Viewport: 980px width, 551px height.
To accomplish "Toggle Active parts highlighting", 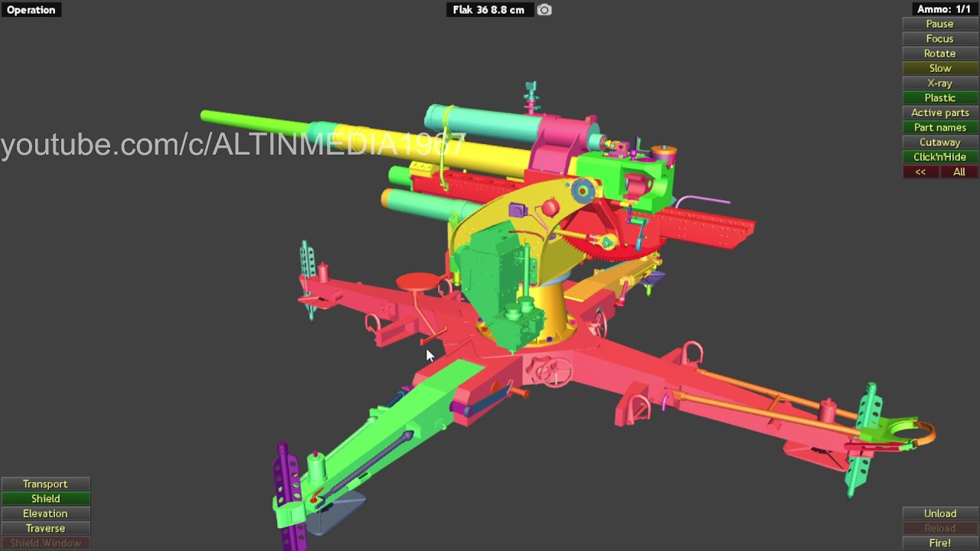I will (939, 112).
